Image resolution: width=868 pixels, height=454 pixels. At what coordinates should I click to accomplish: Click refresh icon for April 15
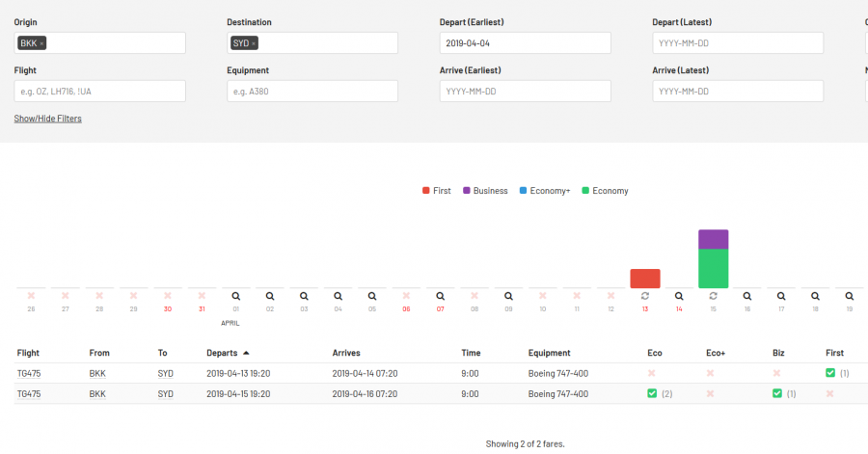[x=713, y=296]
